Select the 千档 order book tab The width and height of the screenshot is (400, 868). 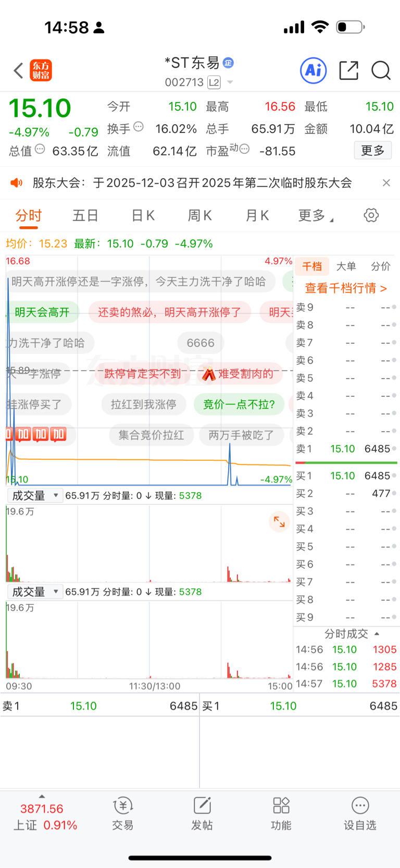(x=312, y=266)
